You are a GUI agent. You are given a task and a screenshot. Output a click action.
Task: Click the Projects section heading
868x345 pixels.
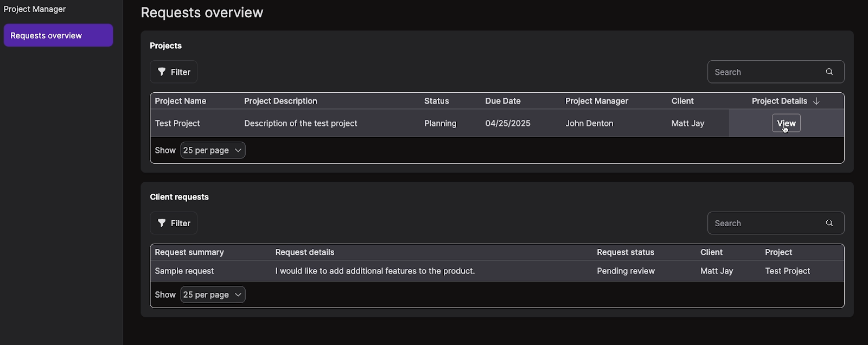tap(165, 46)
